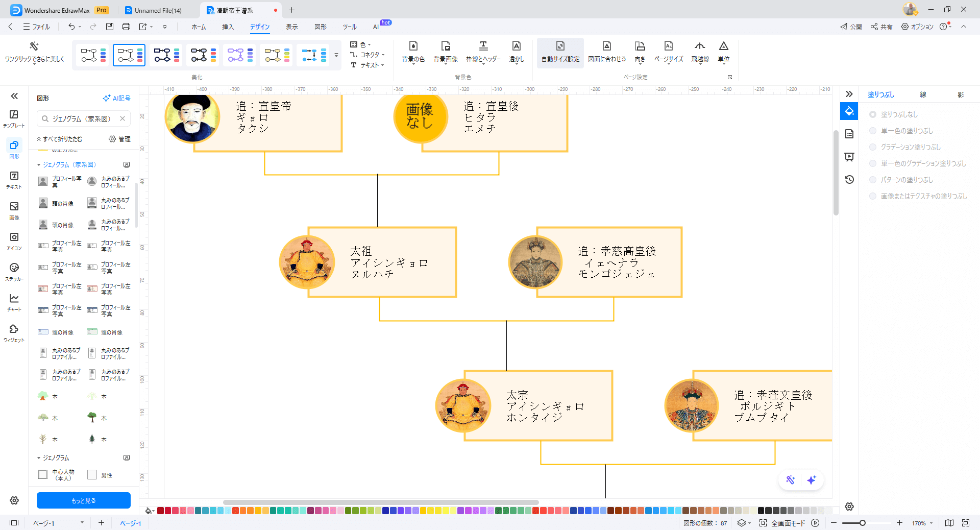The image size is (980, 530).
Task: Open the 透かし watermark tool
Action: click(x=516, y=52)
